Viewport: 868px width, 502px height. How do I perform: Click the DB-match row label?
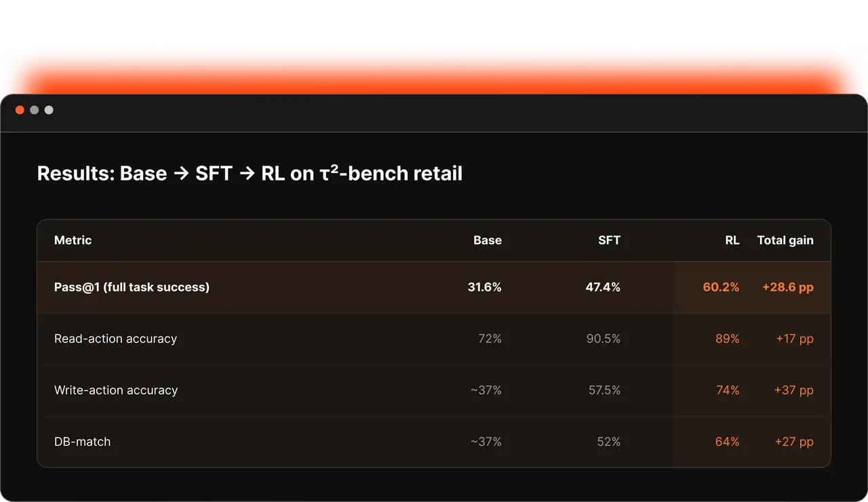(82, 442)
